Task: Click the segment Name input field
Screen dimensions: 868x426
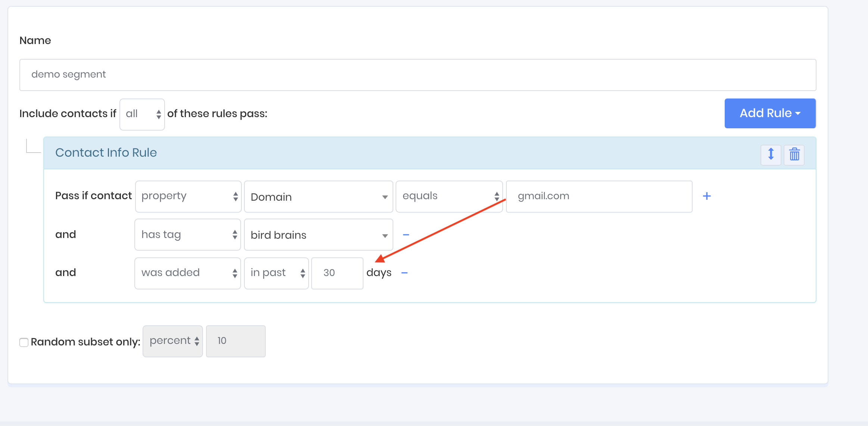Action: point(418,75)
